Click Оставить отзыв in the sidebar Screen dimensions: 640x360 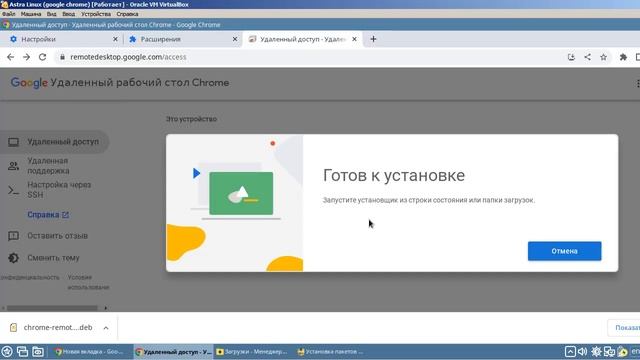click(57, 236)
